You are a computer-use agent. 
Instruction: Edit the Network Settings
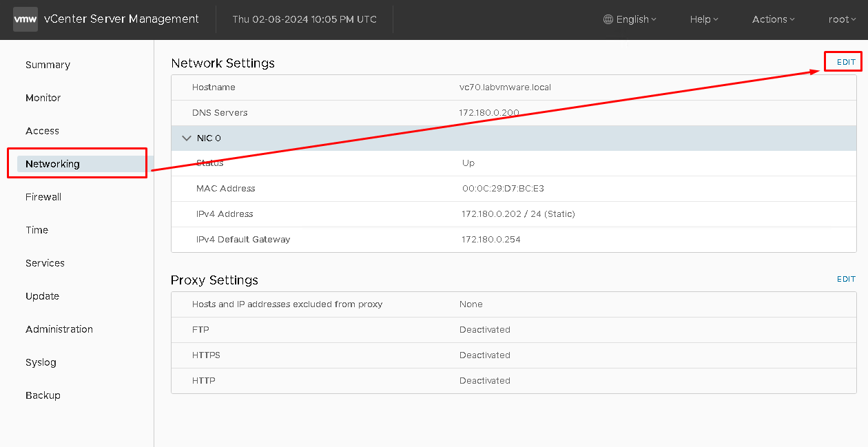coord(846,62)
